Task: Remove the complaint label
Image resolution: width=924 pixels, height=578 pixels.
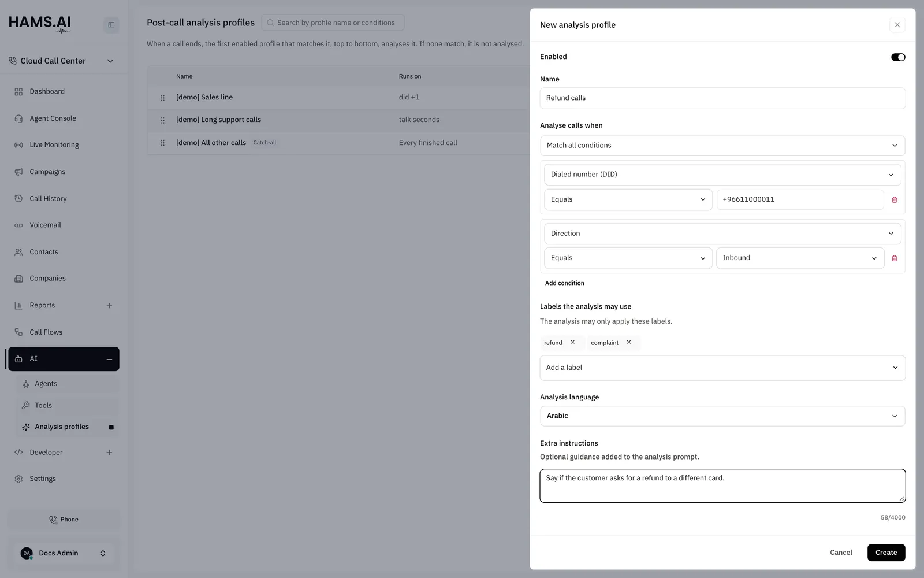Action: pyautogui.click(x=629, y=342)
